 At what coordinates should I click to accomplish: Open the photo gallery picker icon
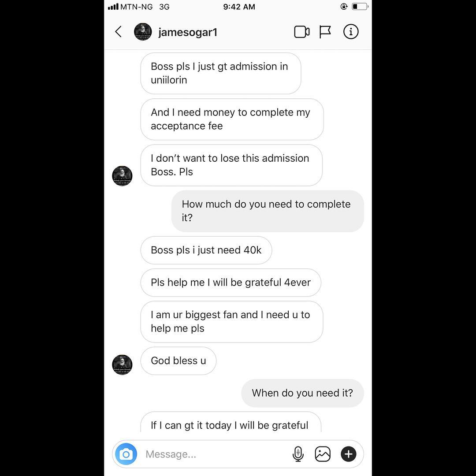(x=323, y=454)
